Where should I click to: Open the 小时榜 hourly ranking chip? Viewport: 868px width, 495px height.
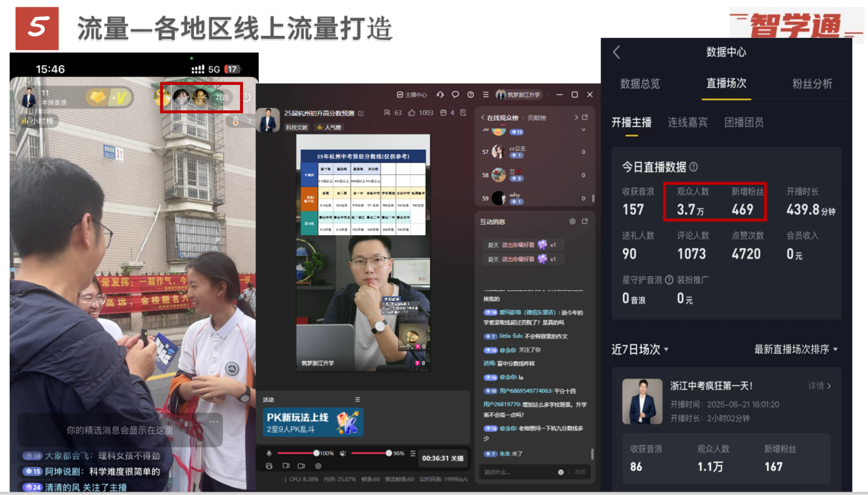[37, 121]
